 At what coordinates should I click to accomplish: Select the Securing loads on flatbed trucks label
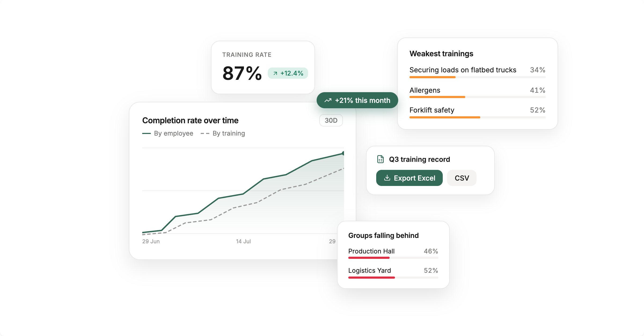coord(463,70)
